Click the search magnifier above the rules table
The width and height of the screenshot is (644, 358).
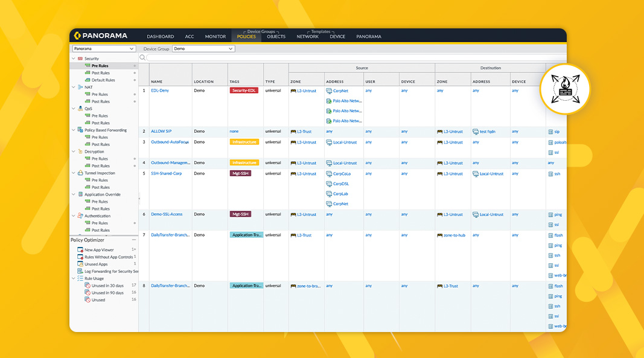coord(142,56)
